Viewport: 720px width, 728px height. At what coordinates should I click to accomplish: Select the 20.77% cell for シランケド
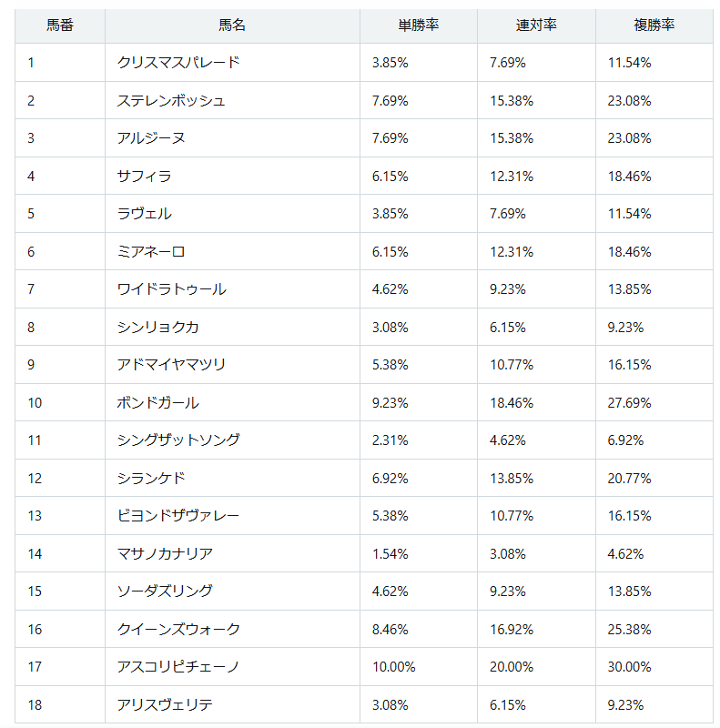pyautogui.click(x=654, y=479)
